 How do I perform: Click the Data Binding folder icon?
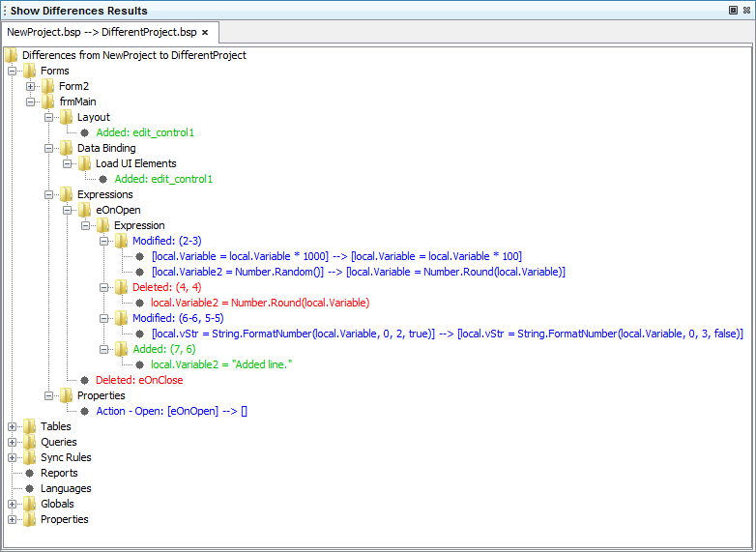pos(66,148)
